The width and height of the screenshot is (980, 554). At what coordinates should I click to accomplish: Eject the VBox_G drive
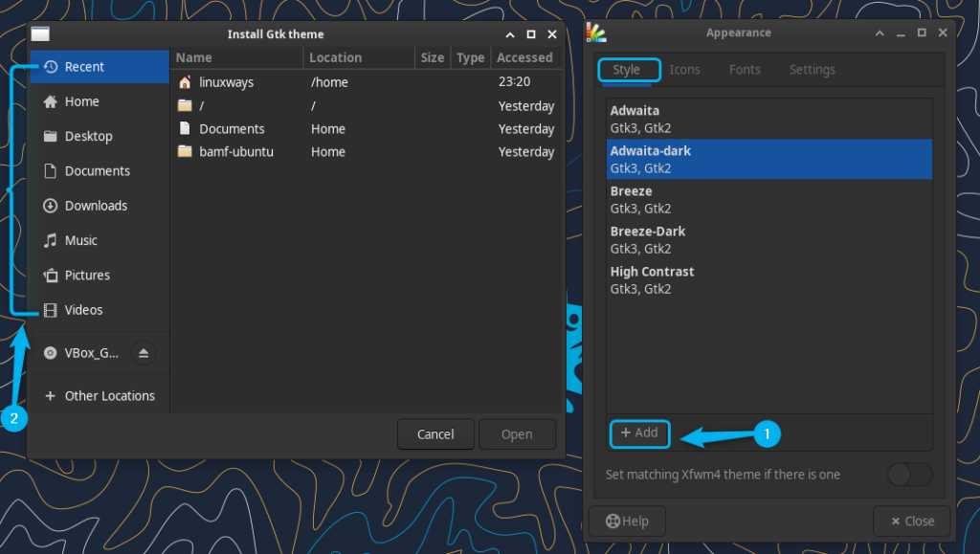144,353
